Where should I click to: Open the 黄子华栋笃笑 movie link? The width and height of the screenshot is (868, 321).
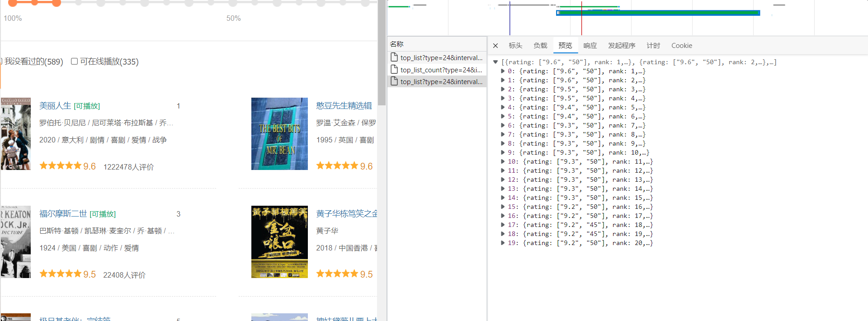(347, 214)
